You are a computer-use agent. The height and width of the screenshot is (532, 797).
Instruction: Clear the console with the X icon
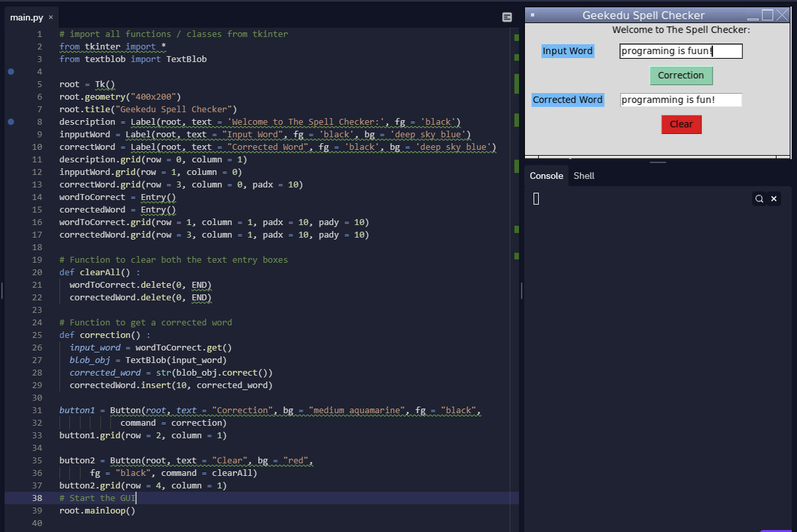pos(774,199)
